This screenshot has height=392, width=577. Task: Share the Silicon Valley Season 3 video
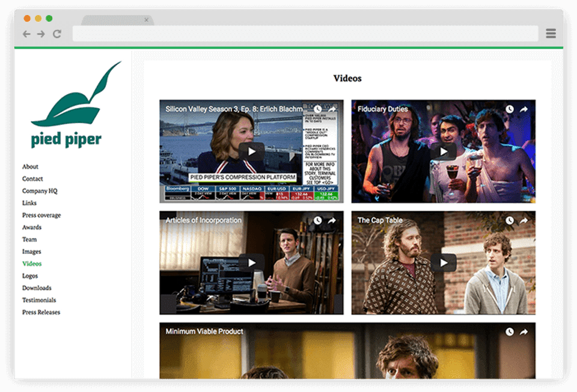332,109
